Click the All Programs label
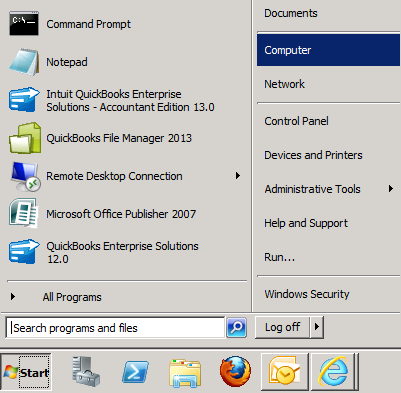Image resolution: width=401 pixels, height=393 pixels. 72,297
